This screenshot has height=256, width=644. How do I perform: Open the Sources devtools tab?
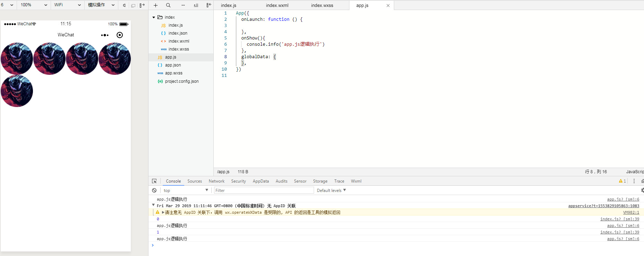coord(195,181)
